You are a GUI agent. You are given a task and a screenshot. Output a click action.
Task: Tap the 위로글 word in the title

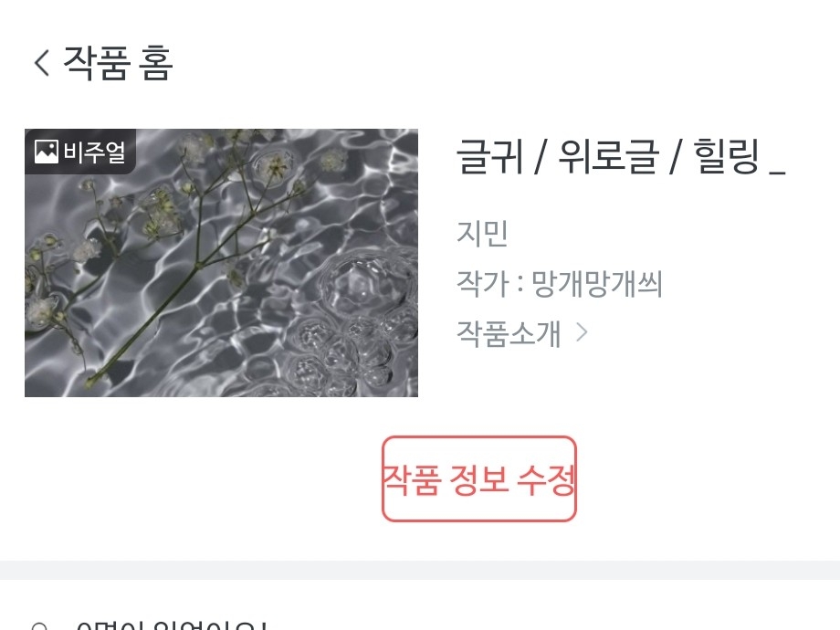[x=609, y=156]
